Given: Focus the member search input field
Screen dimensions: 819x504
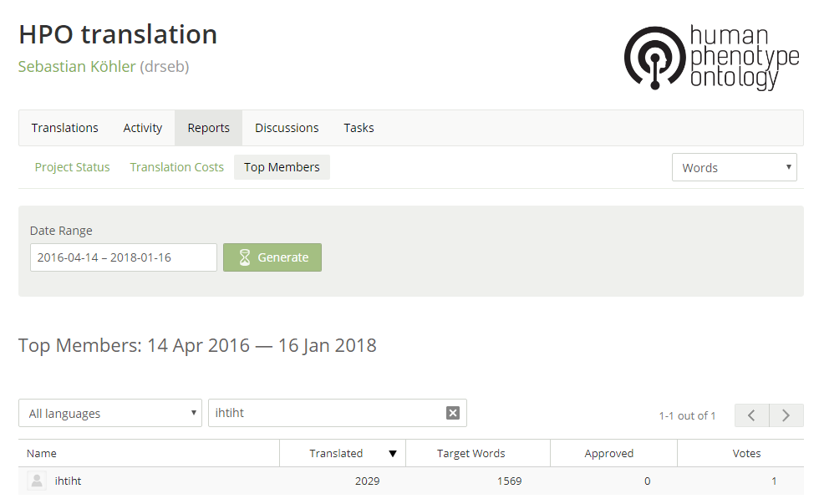Looking at the screenshot, I should pos(326,413).
